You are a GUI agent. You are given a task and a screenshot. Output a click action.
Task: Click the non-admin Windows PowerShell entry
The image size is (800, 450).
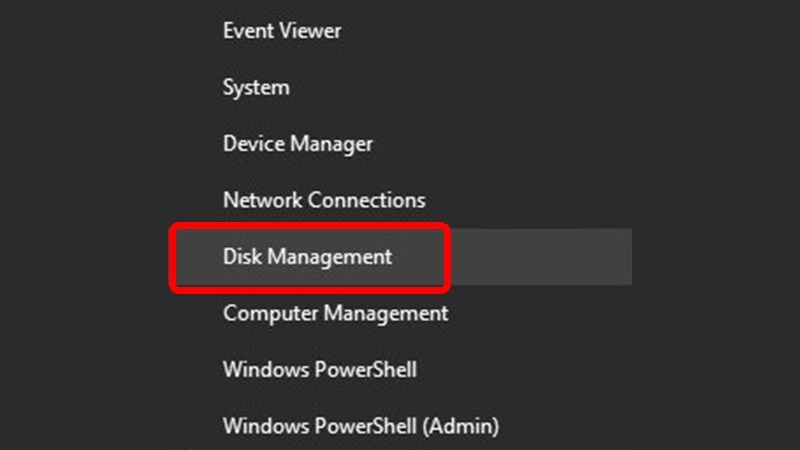point(320,369)
